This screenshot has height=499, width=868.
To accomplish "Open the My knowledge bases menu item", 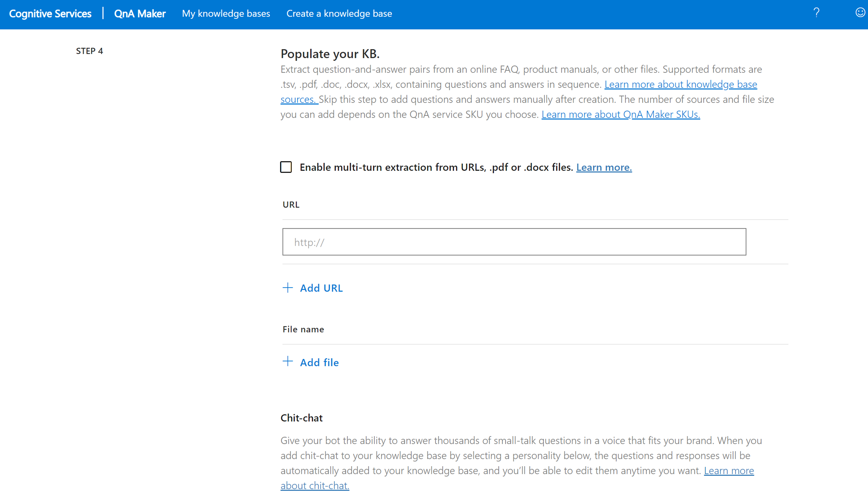I will (226, 13).
